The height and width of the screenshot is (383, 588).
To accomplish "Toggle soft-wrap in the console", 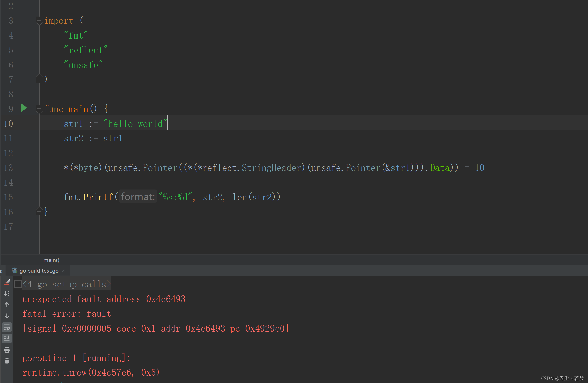I will [x=7, y=327].
